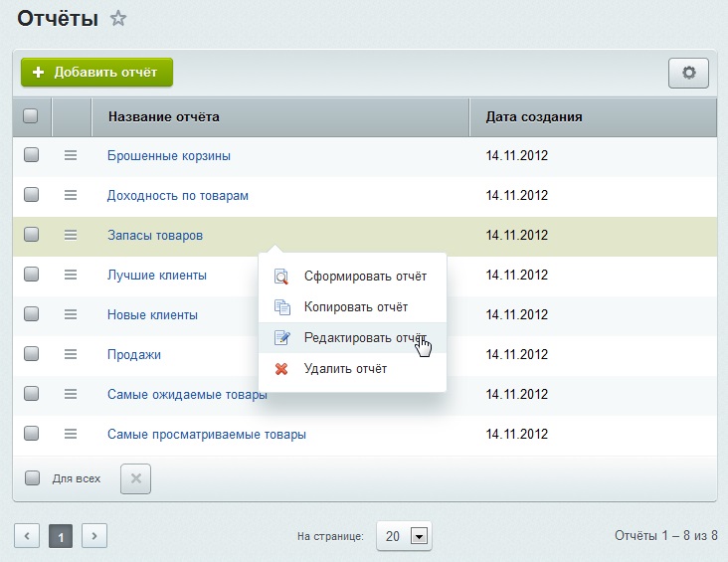Click the Отчёты 1 – 8 из 8 counter
Viewport: 728px width, 562px height.
click(x=665, y=536)
